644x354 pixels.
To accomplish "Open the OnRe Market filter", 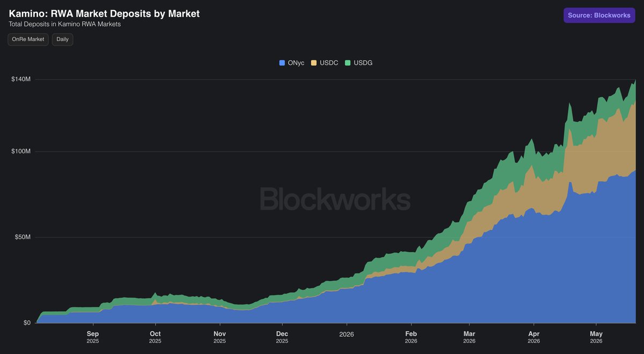I will (x=28, y=39).
